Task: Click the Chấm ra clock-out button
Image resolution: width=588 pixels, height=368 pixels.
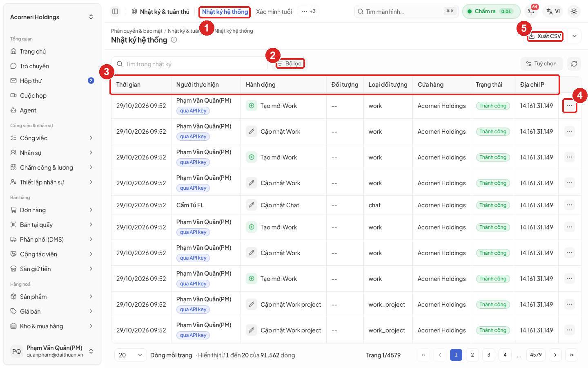Action: (x=491, y=11)
